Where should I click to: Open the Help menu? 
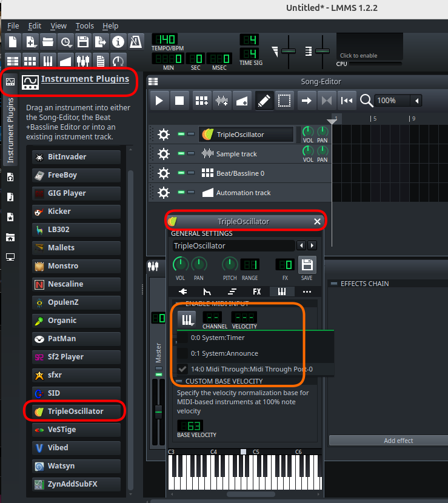(x=110, y=25)
